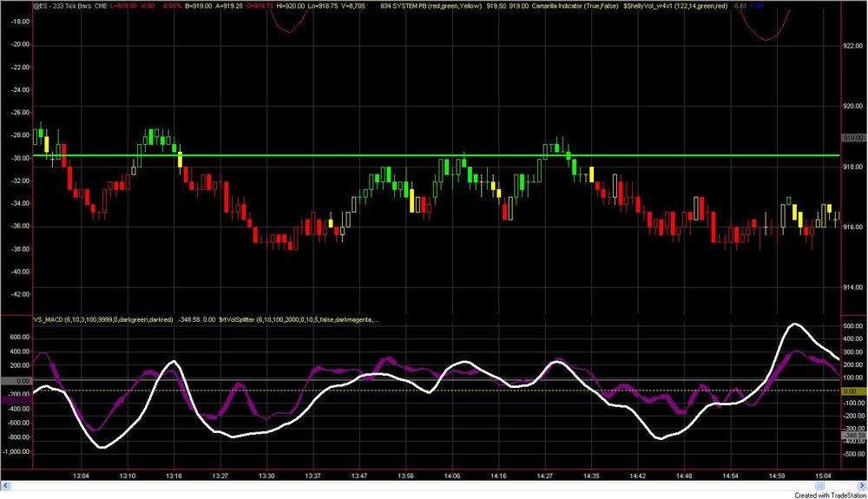This screenshot has height=499, width=868.
Task: Click the 600.00 label on the MACD axis
Action: point(20,338)
